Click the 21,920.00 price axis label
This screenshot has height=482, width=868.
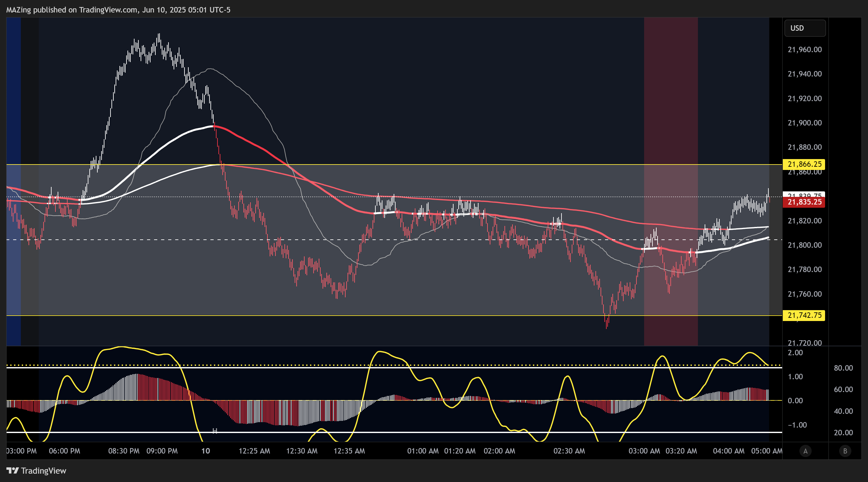pos(805,98)
